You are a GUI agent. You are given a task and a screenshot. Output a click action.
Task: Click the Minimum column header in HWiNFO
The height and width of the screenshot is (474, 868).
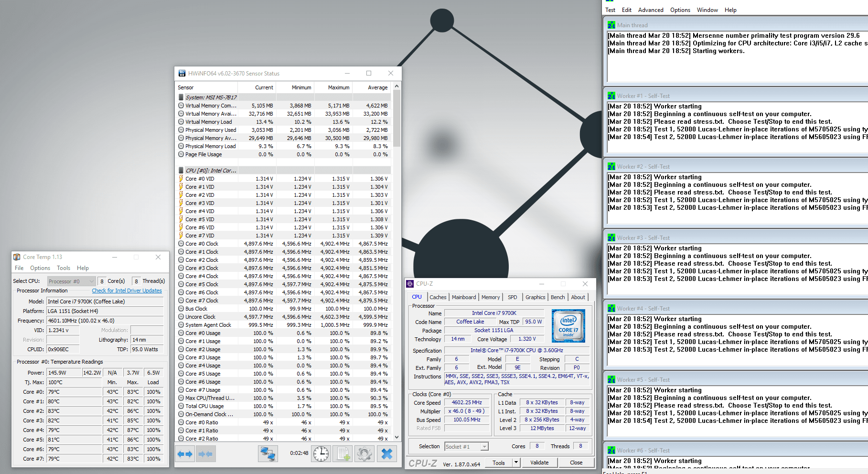[295, 87]
